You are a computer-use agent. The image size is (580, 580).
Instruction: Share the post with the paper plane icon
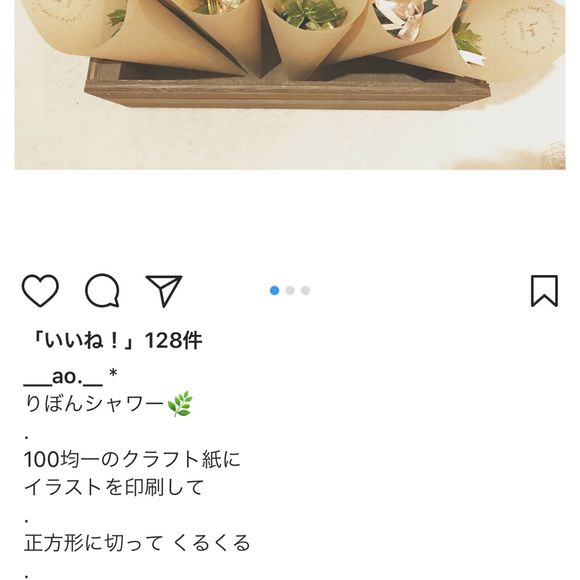164,291
